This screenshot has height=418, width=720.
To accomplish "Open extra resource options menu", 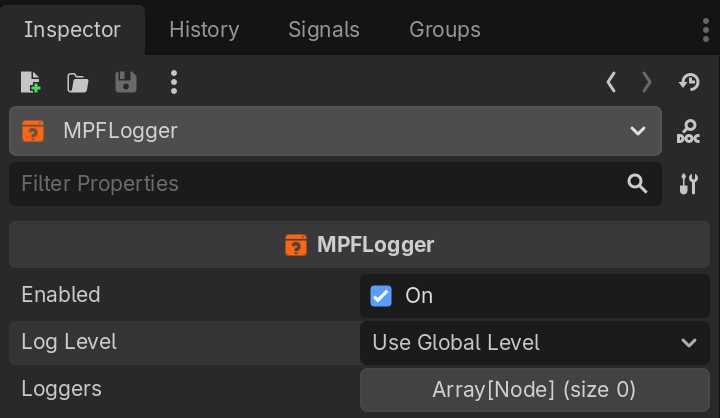I will (174, 82).
